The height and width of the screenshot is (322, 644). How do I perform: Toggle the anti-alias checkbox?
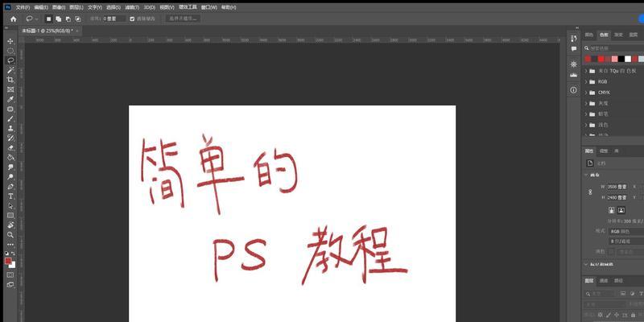(132, 19)
